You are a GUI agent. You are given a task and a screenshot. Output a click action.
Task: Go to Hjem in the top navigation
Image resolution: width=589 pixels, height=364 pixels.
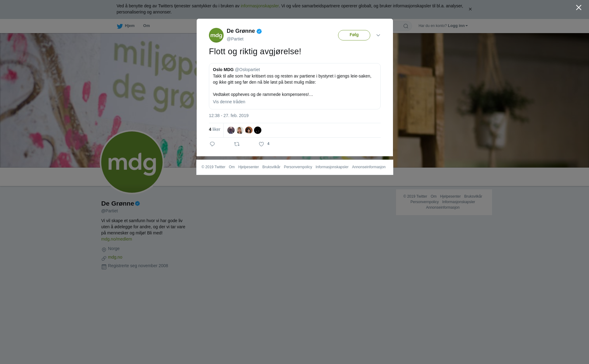tap(129, 26)
